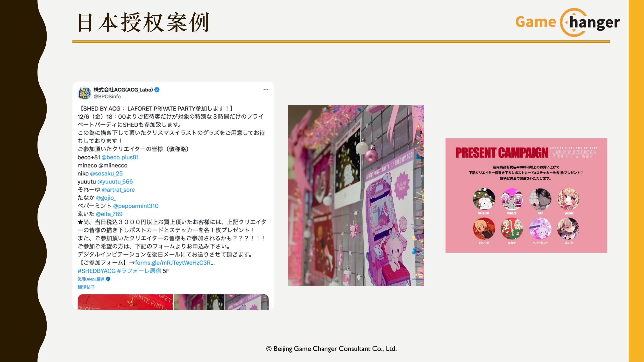Open the three-dot more menu on the tweet
Screen dimensions: 644x362
(x=266, y=90)
